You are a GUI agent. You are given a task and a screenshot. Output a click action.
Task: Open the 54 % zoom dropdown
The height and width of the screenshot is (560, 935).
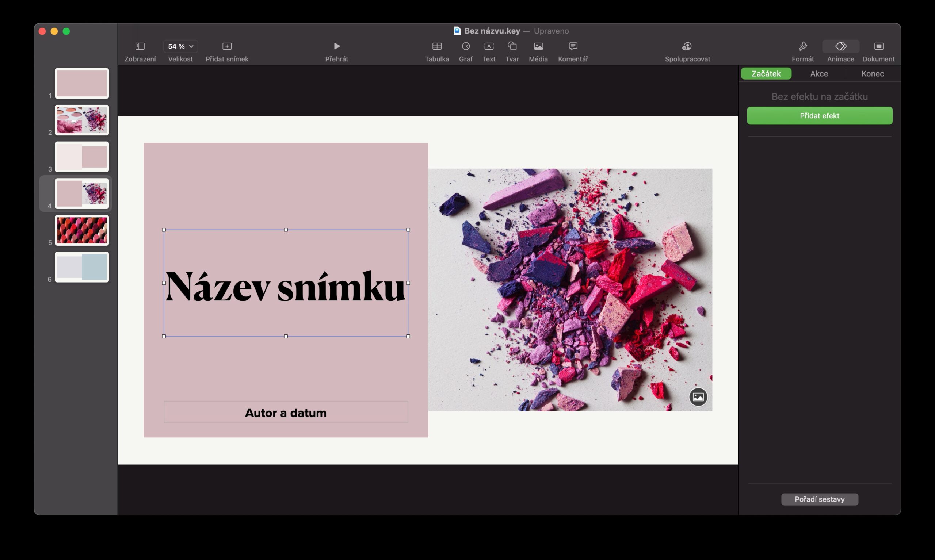[x=180, y=46]
